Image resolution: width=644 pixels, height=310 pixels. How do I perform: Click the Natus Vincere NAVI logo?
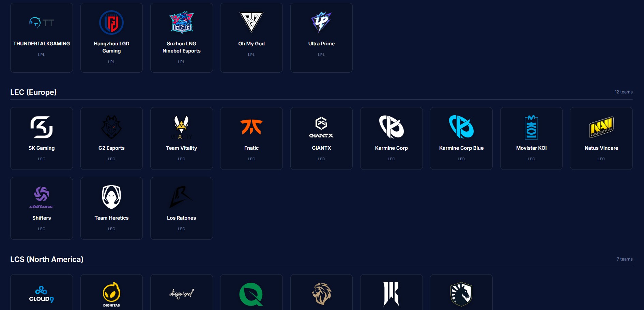601,127
